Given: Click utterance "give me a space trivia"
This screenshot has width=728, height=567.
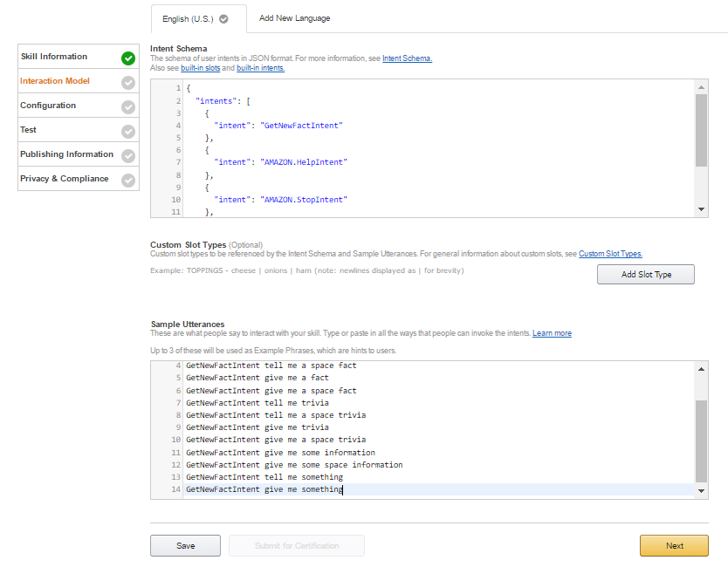Looking at the screenshot, I should 315,440.
